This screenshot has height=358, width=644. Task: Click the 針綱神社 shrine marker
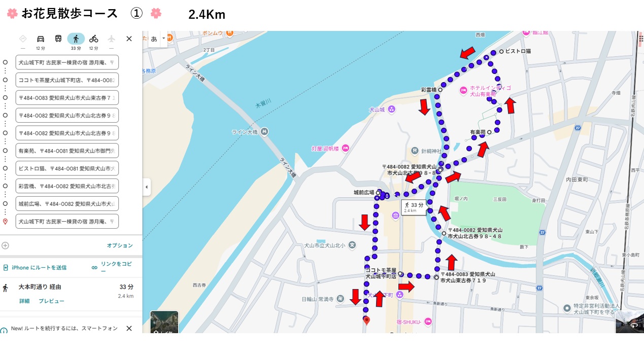(415, 151)
